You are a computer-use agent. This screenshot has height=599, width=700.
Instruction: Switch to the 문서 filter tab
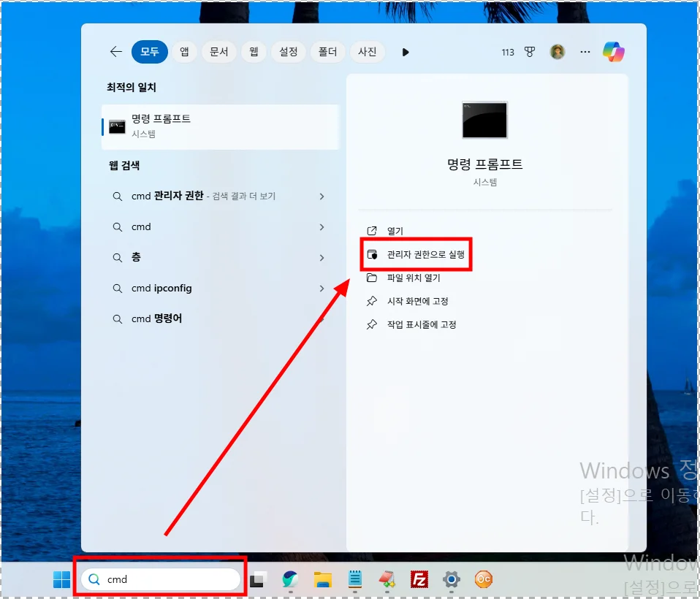pyautogui.click(x=219, y=52)
